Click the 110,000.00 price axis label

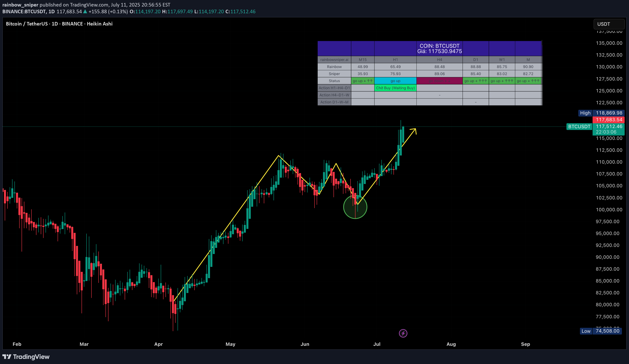coord(609,162)
